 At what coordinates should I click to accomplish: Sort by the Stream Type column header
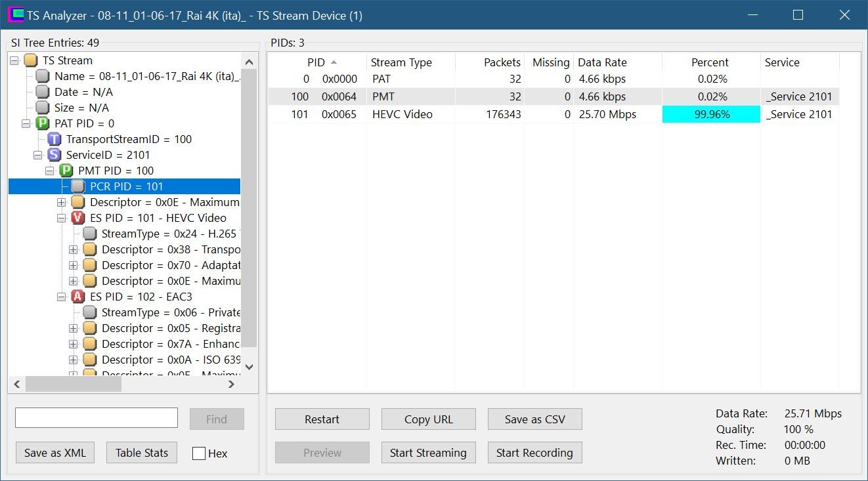(x=401, y=62)
